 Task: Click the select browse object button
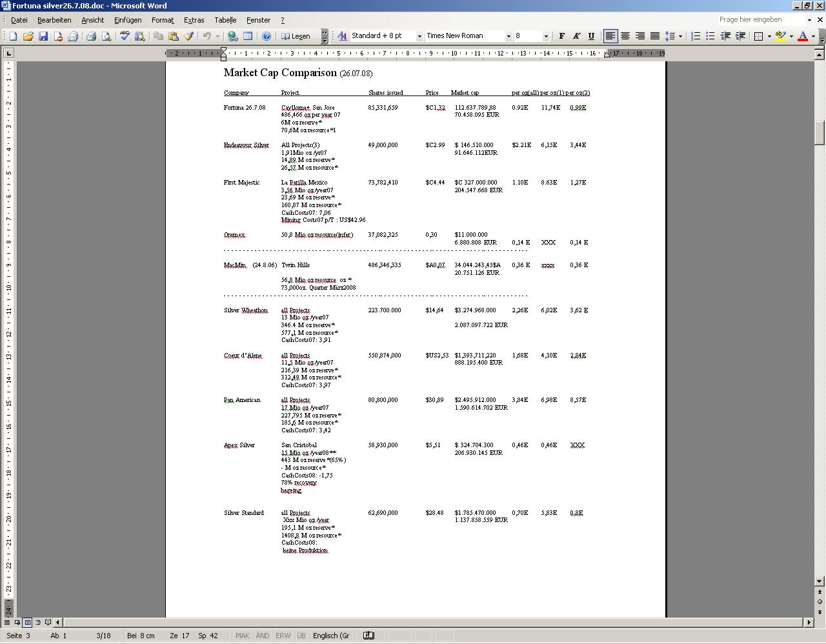coord(820,602)
